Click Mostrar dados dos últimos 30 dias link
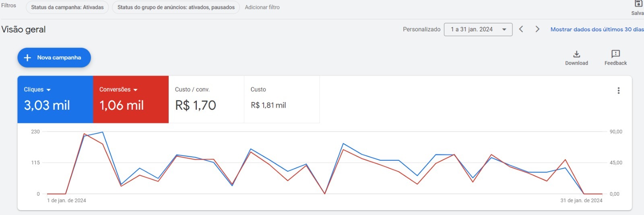The image size is (644, 215). pos(597,29)
